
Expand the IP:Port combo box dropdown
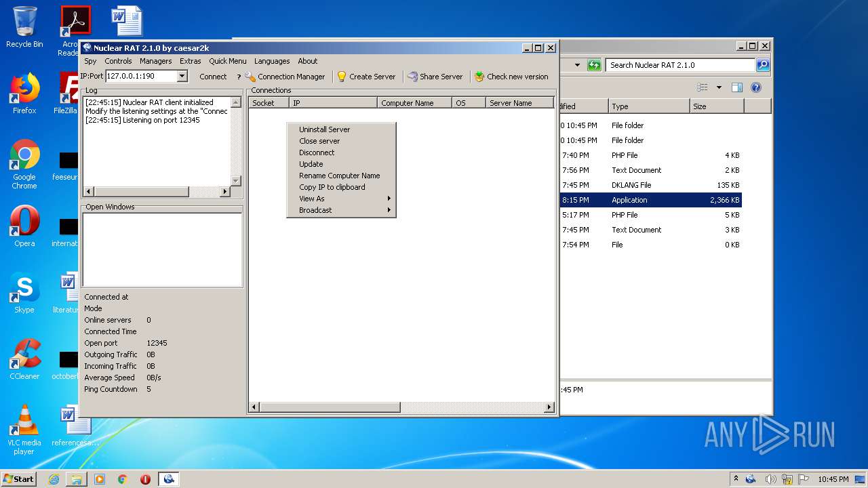(x=182, y=77)
